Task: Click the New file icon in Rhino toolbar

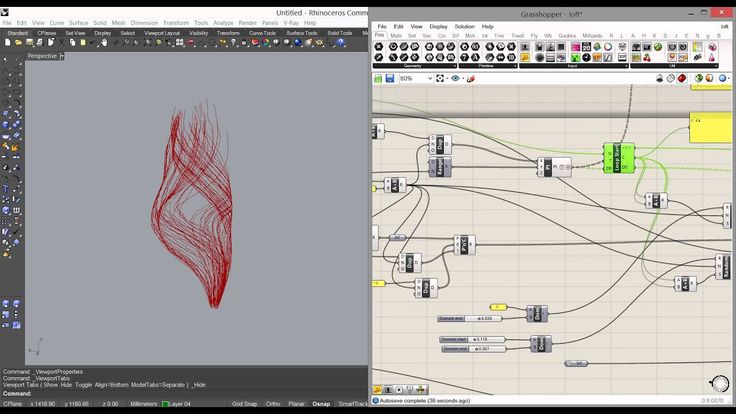Action: [x=6, y=43]
